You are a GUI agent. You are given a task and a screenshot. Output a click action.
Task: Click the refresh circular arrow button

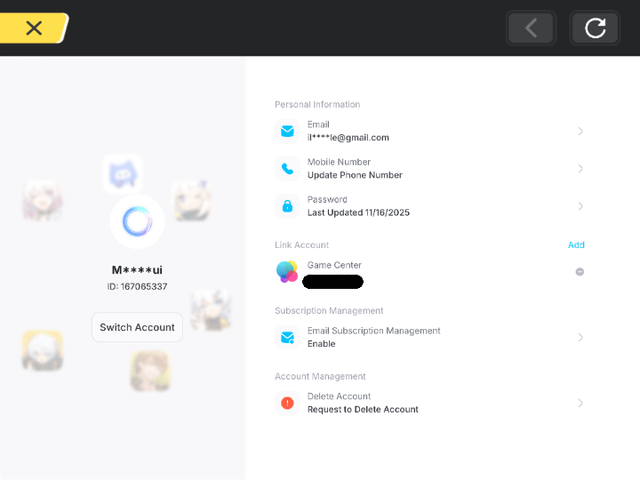[x=595, y=28]
